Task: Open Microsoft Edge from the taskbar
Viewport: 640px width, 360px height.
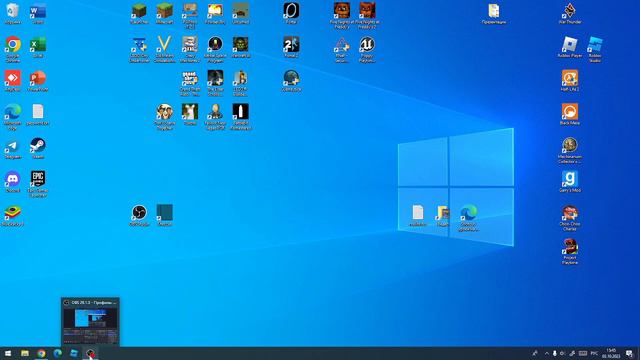Action: coord(58,353)
